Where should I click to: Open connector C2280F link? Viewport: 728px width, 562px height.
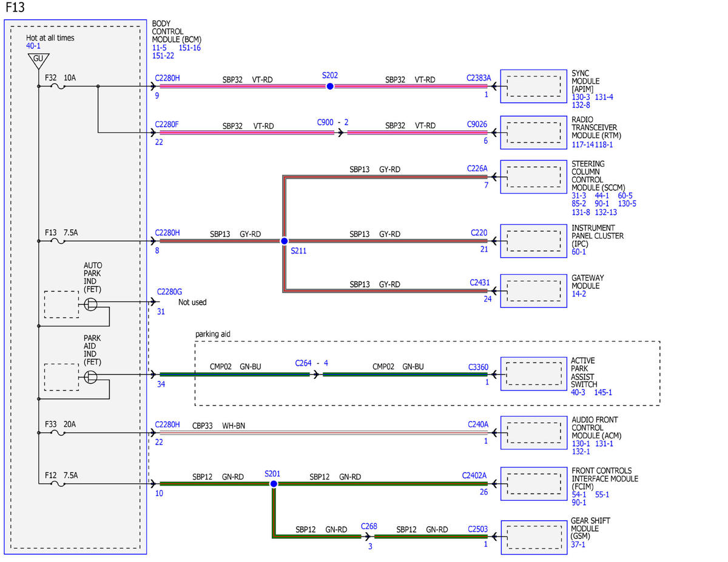pos(167,125)
